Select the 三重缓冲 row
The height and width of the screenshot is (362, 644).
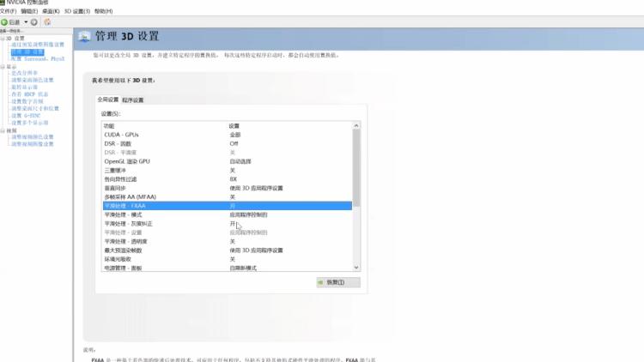tap(228, 171)
